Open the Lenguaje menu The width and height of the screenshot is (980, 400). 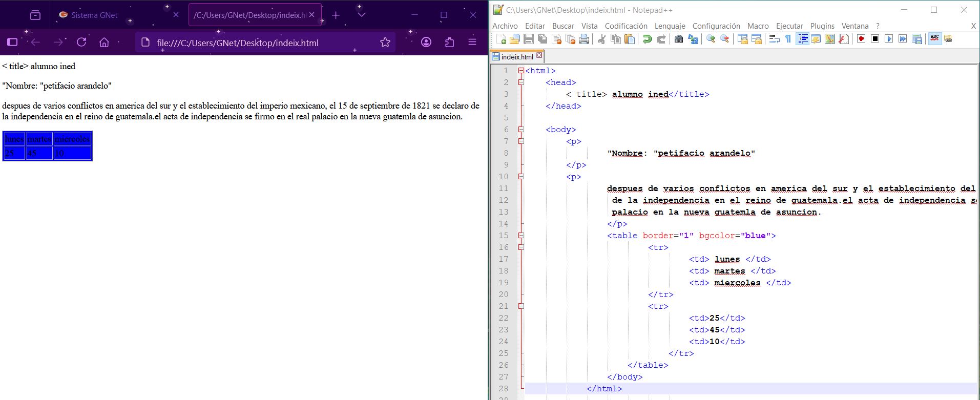670,26
